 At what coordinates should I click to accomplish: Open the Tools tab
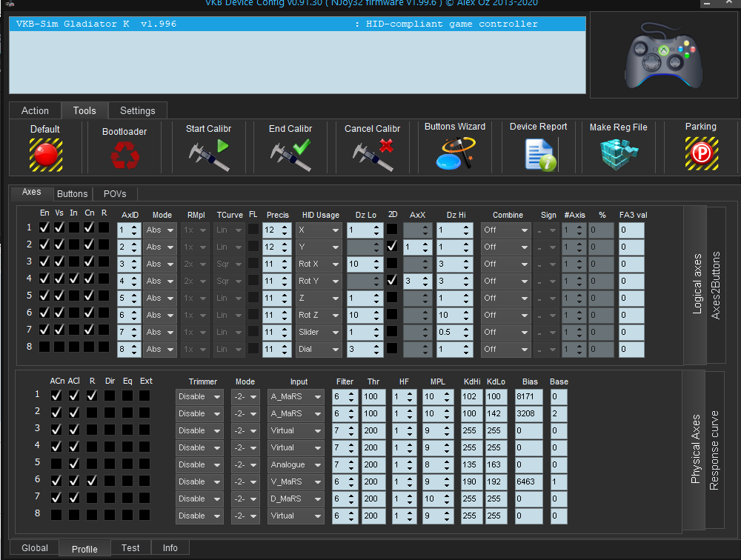coord(84,110)
